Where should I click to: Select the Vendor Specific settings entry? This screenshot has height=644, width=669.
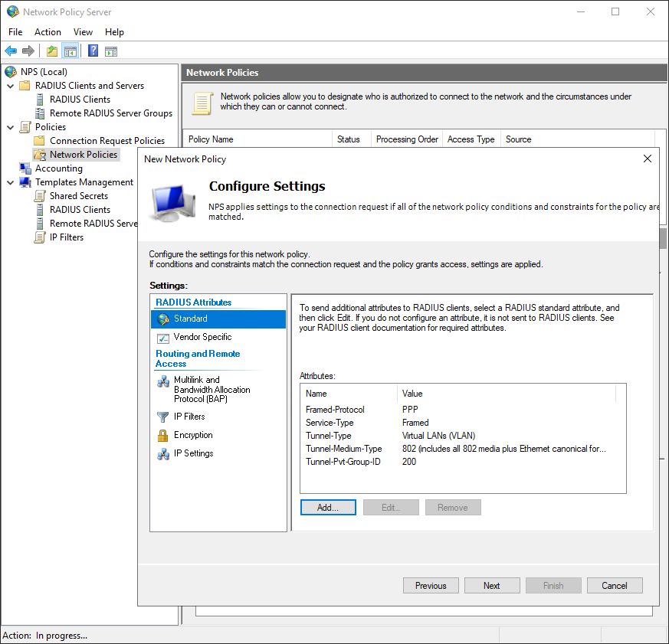(218, 337)
